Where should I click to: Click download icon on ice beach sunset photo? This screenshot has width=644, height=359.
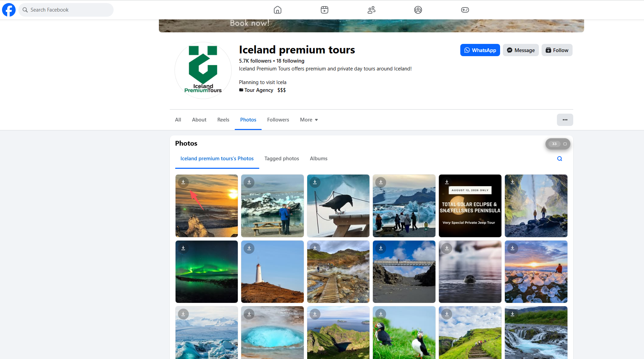click(x=513, y=248)
